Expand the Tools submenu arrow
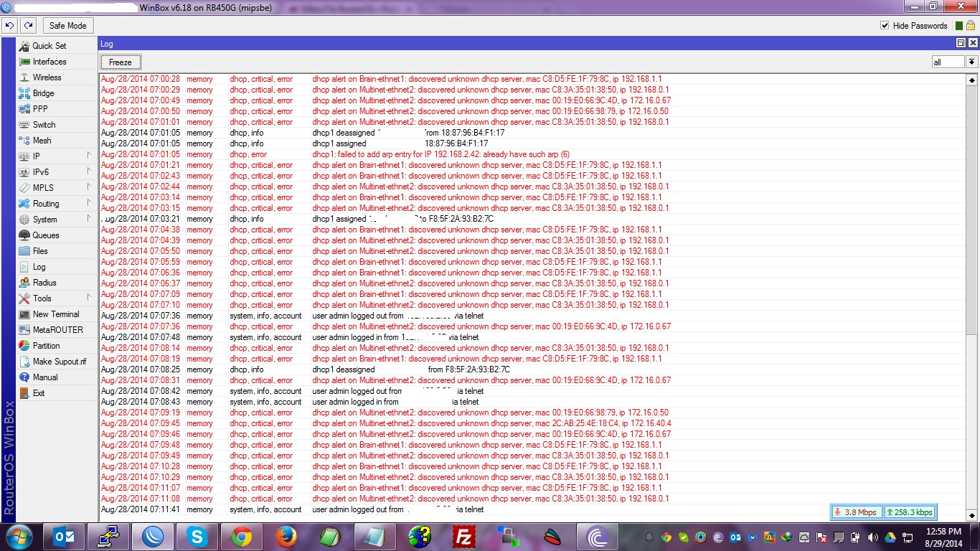The image size is (980, 551). 90,298
